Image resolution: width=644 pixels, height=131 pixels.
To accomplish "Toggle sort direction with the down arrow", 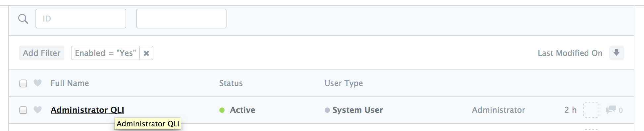I will click(617, 53).
